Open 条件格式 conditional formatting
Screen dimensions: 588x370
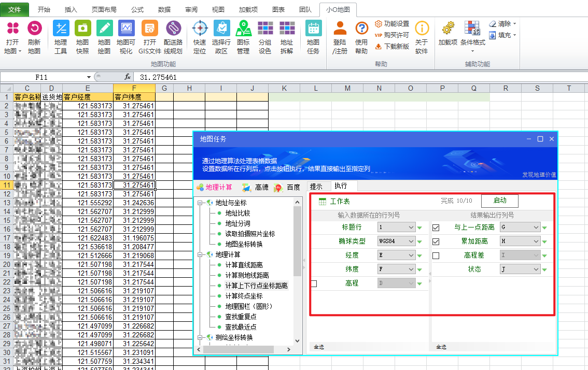(x=472, y=37)
